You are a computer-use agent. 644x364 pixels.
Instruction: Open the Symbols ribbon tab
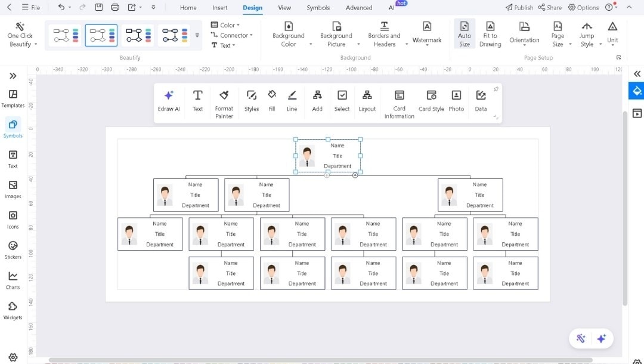[x=318, y=8]
